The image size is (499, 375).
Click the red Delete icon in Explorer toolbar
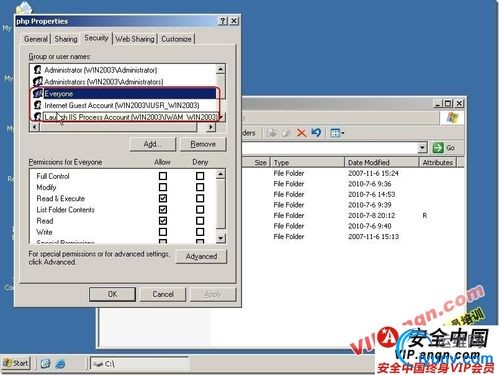(x=301, y=133)
